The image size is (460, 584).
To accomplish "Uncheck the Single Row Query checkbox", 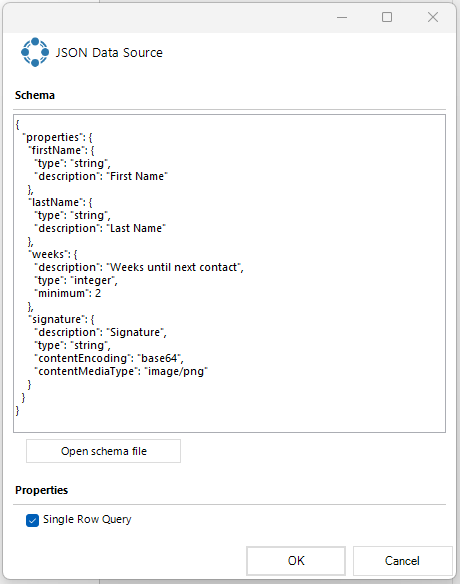I will (x=32, y=520).
